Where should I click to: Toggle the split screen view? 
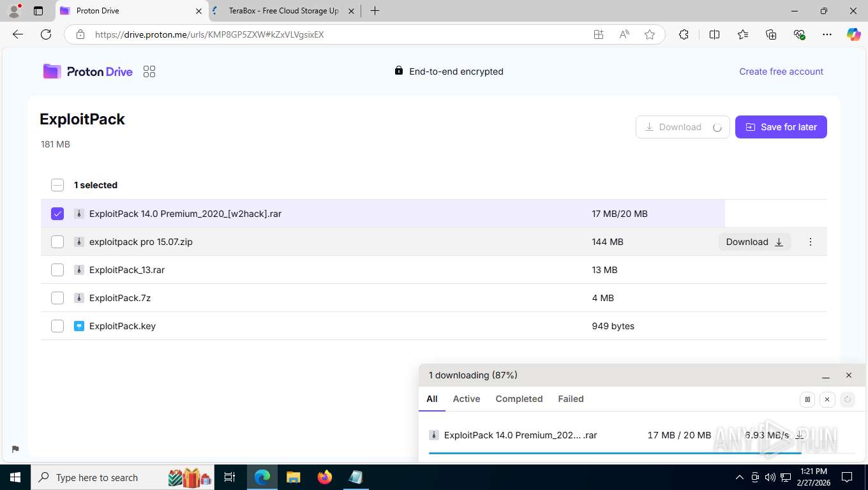[x=714, y=34]
